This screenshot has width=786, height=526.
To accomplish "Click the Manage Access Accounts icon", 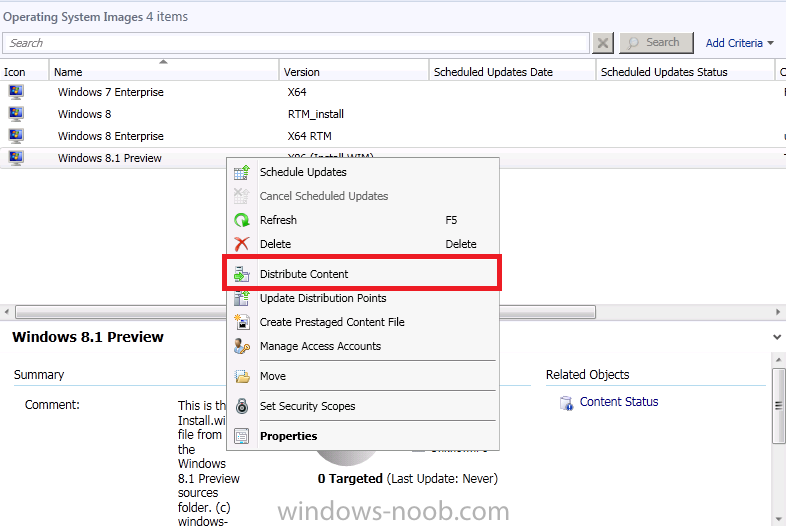I will [241, 346].
